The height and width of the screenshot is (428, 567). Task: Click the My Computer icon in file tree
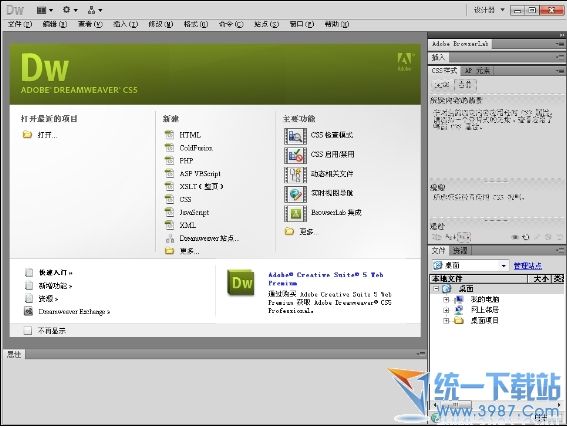tap(459, 299)
